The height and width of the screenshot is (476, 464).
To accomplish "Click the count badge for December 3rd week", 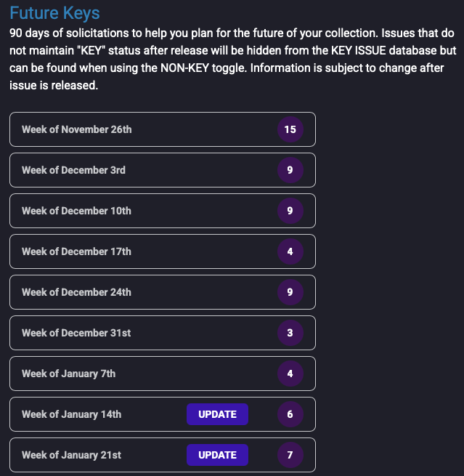I will 290,170.
